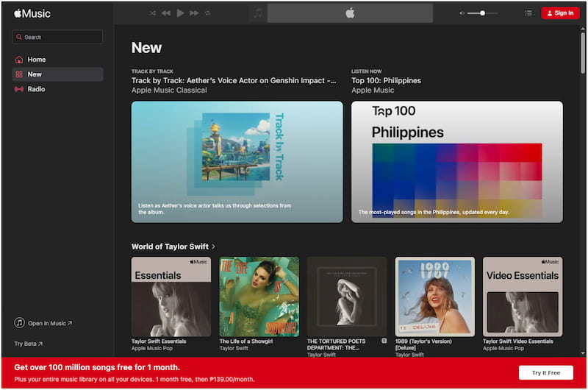Click the music note artwork placeholder
The height and width of the screenshot is (390, 588).
[x=258, y=13]
